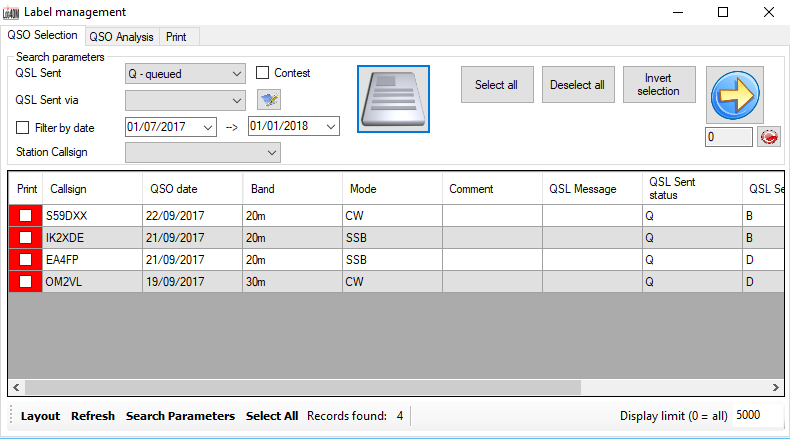Click Search Parameters in bottom toolbar
Screen dimensions: 790x439
[x=180, y=416]
